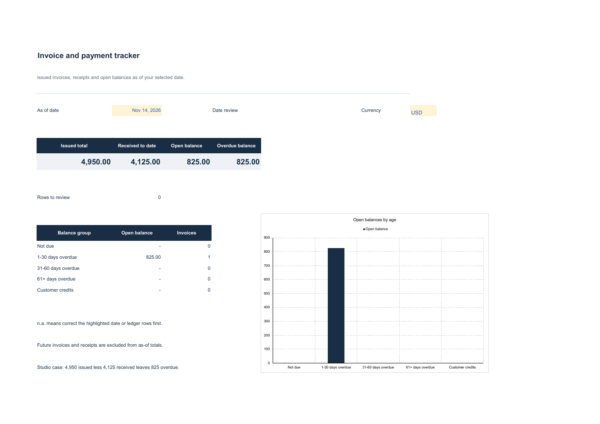Select the 'Invoices' header cell
Viewport: 600px width, 424px height.
tap(186, 233)
